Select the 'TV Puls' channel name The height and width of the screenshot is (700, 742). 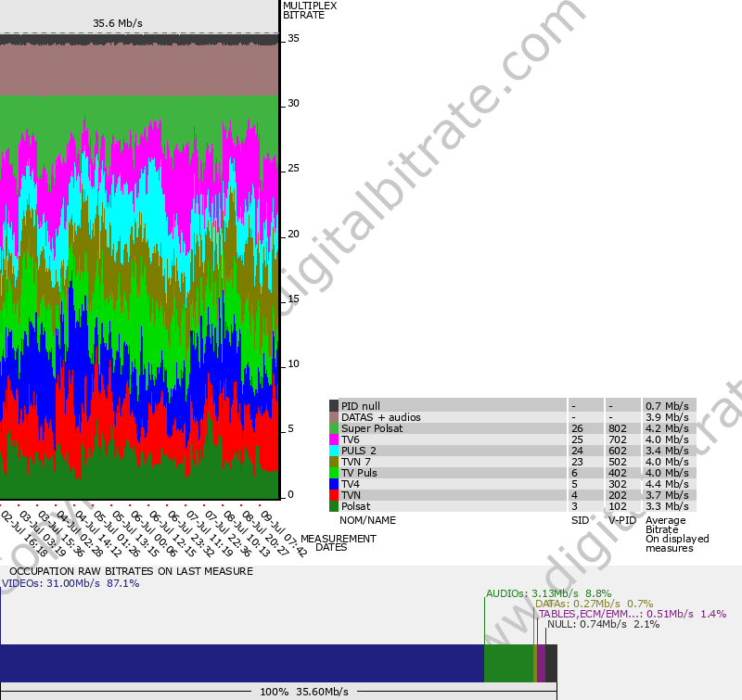(359, 473)
